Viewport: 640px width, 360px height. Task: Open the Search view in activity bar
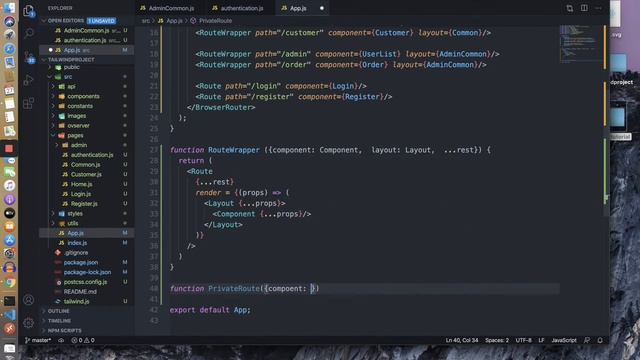click(29, 33)
